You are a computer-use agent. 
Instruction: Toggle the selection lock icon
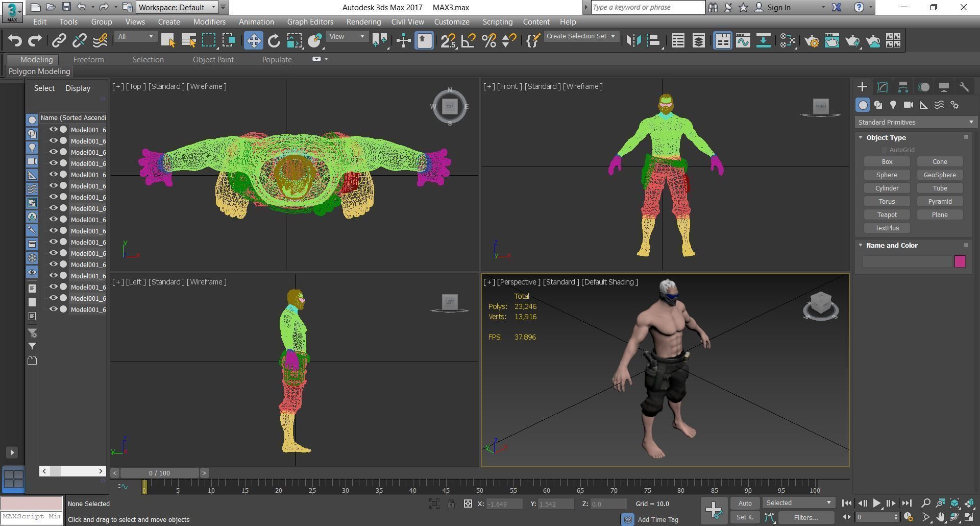click(451, 504)
